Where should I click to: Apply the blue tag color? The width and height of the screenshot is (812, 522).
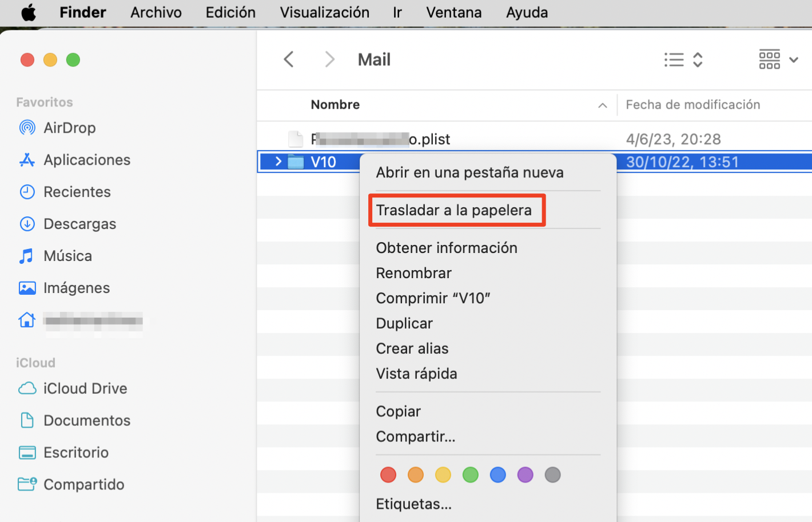pyautogui.click(x=497, y=474)
